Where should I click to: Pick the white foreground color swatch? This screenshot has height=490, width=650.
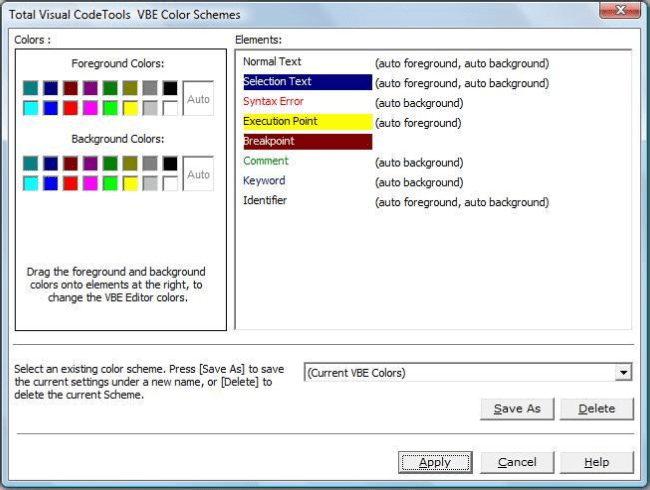pos(170,108)
